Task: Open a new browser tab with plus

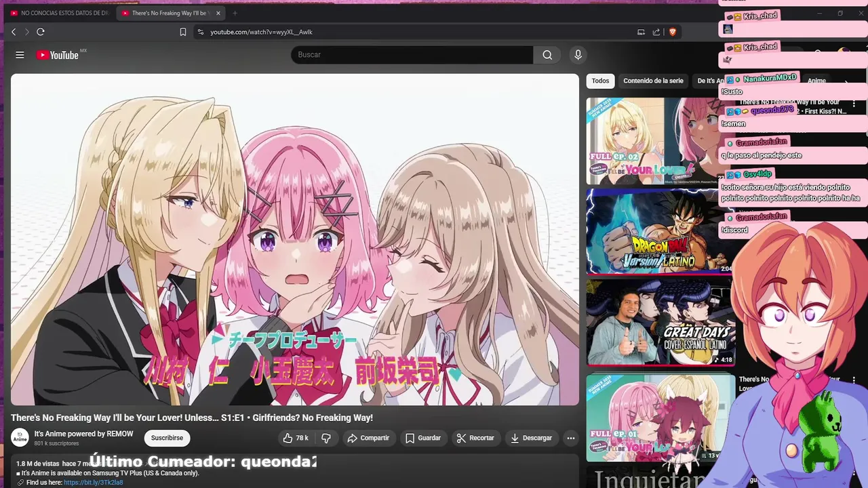Action: (235, 13)
